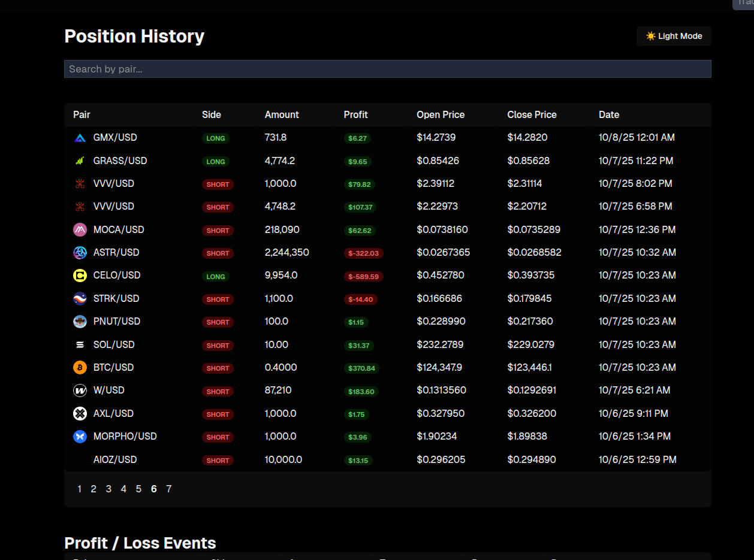Select the GMX/USD pair icon
This screenshot has height=560, width=754.
[80, 137]
